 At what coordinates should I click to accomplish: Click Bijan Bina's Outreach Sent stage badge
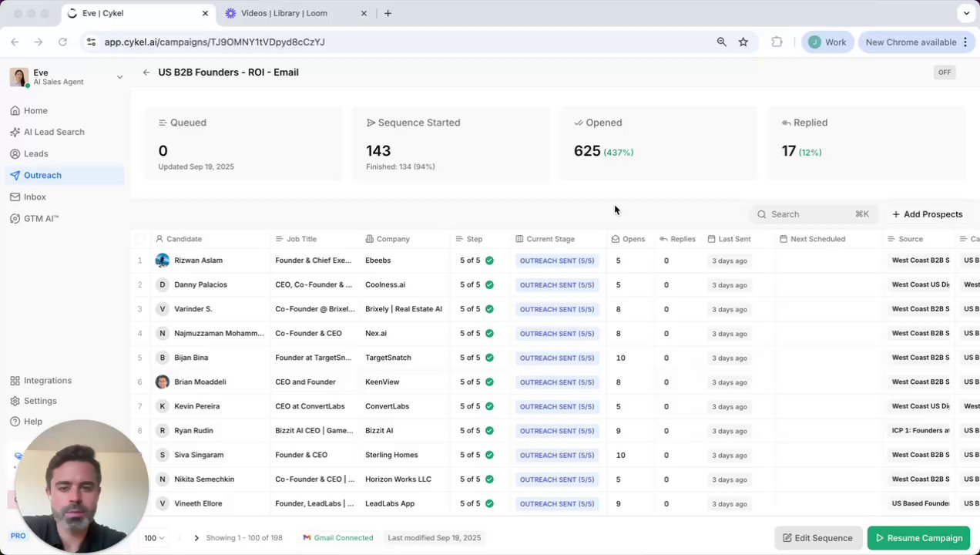tap(557, 358)
